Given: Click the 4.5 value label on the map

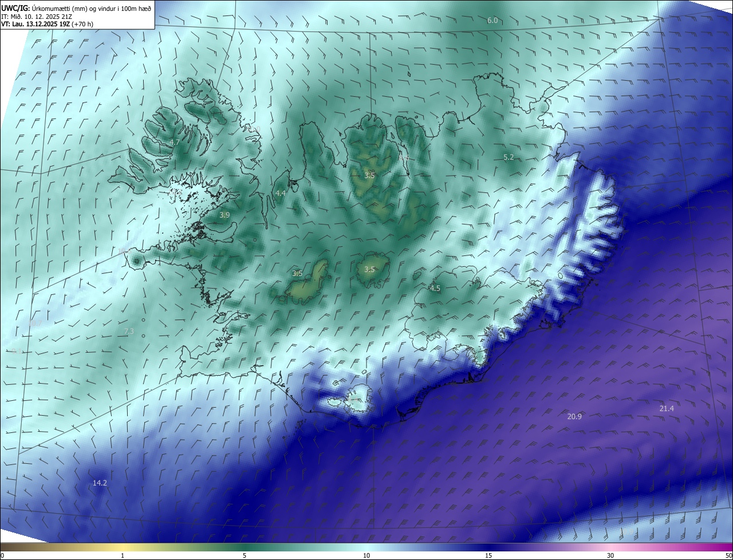Looking at the screenshot, I should tap(435, 289).
